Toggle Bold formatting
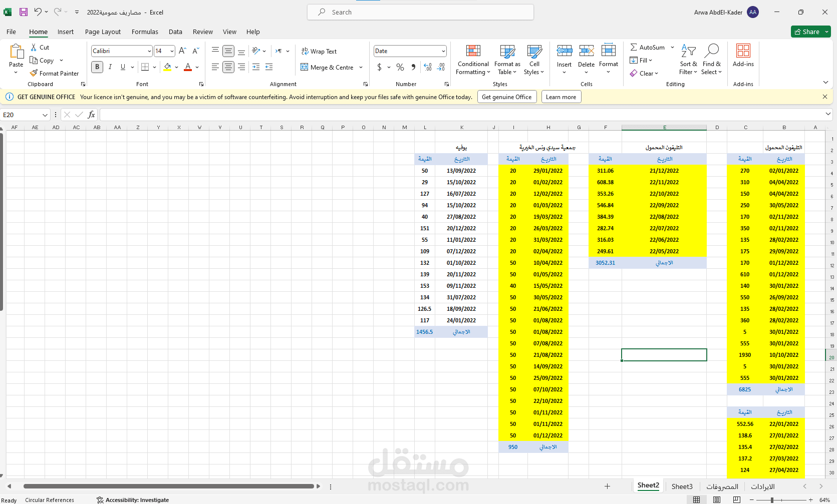837x504 pixels. pyautogui.click(x=97, y=67)
